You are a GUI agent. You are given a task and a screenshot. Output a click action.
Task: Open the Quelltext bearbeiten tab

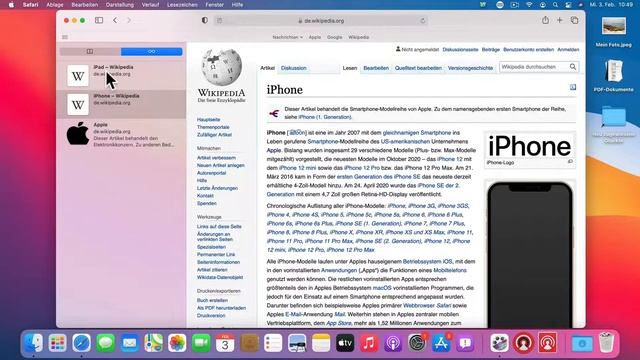pos(418,68)
